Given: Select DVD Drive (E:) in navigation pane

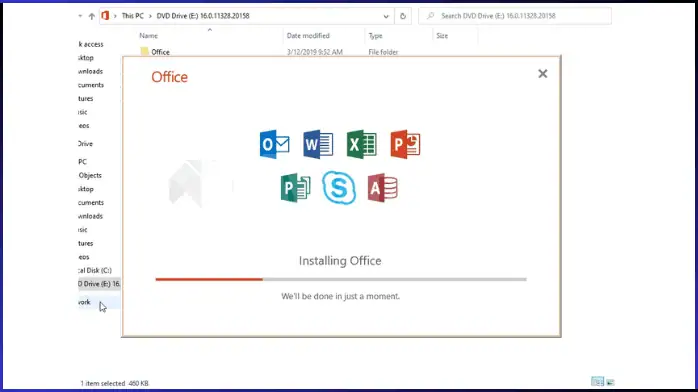Looking at the screenshot, I should tap(99, 283).
